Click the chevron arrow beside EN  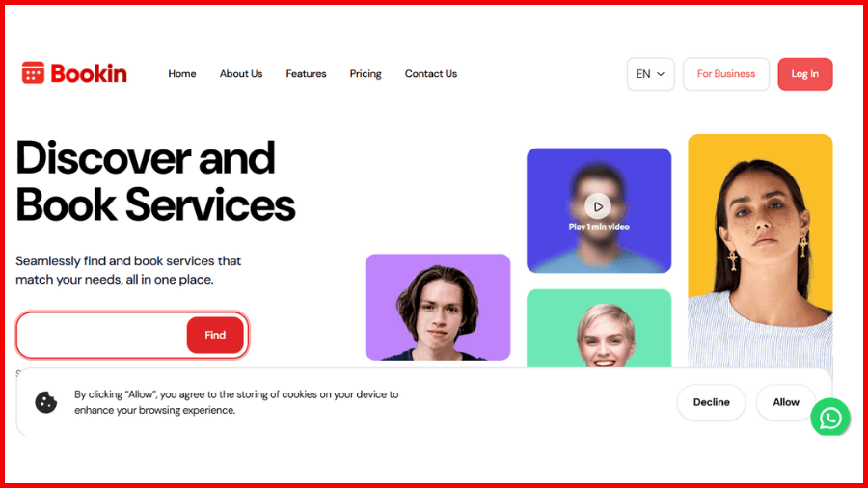pyautogui.click(x=661, y=74)
